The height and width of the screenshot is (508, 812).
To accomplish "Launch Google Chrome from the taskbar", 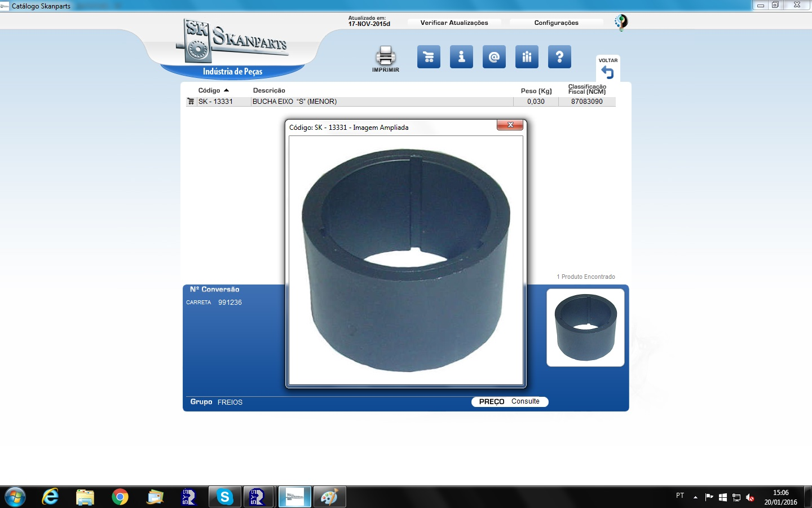I will tap(120, 497).
